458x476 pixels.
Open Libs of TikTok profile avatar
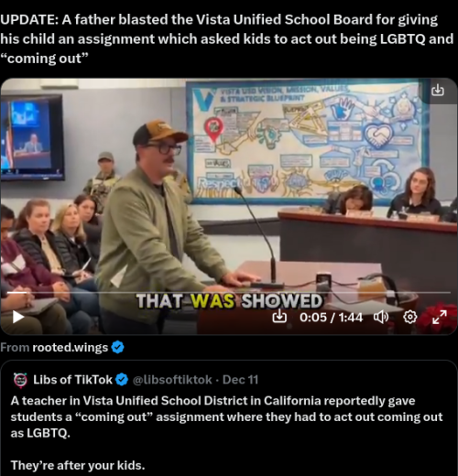21,380
